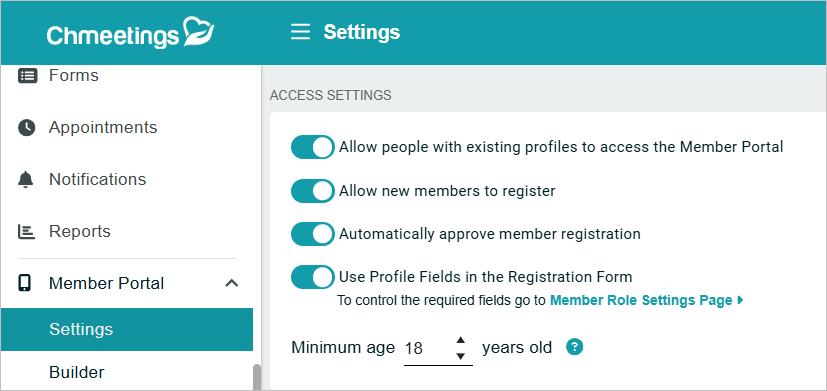Click the Member Portal phone icon
827x391 pixels.
click(25, 283)
